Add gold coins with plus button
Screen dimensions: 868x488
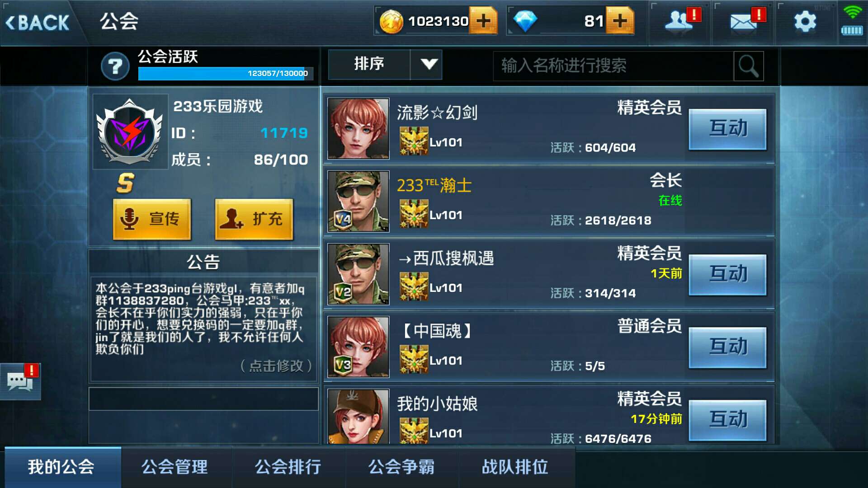pos(483,21)
